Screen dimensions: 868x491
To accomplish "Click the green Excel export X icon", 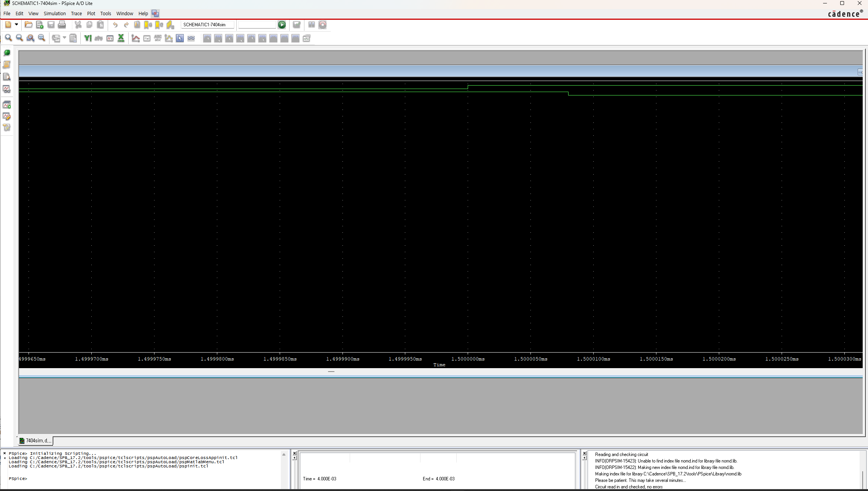I will point(121,38).
